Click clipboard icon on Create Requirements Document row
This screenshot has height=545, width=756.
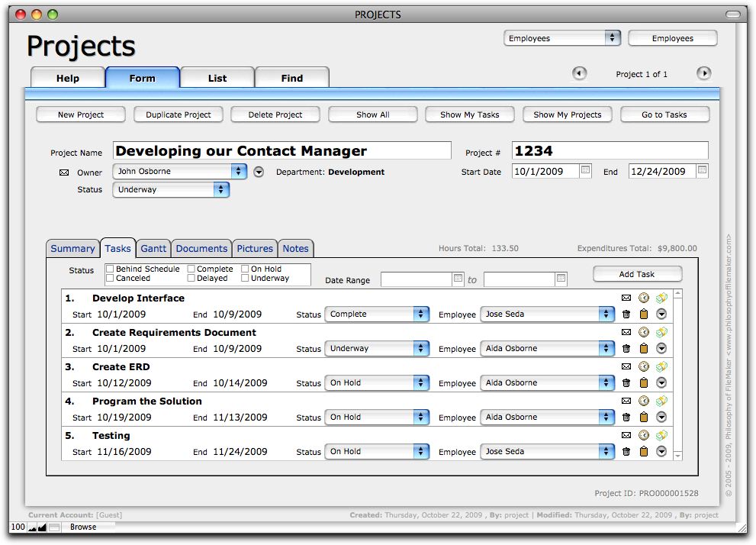(x=644, y=348)
